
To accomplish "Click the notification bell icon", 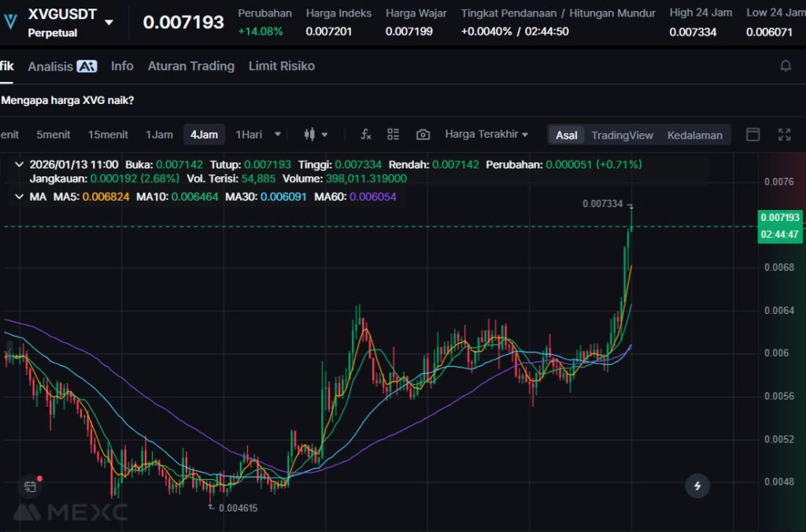I will point(786,66).
